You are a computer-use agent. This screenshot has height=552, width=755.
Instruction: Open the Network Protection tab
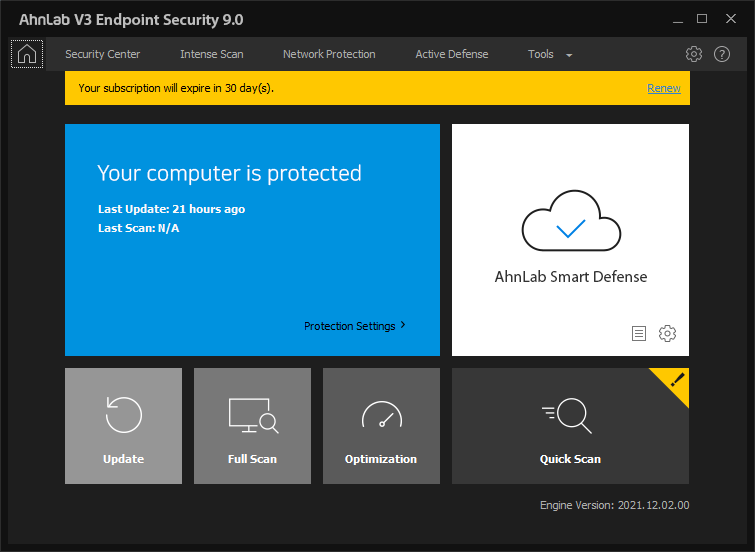(329, 54)
